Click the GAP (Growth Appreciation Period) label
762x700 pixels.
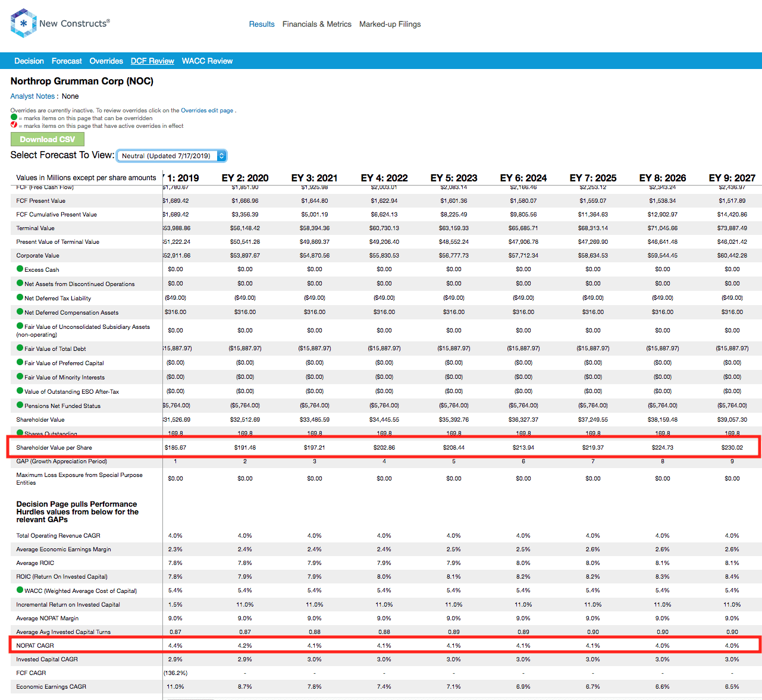pyautogui.click(x=62, y=462)
